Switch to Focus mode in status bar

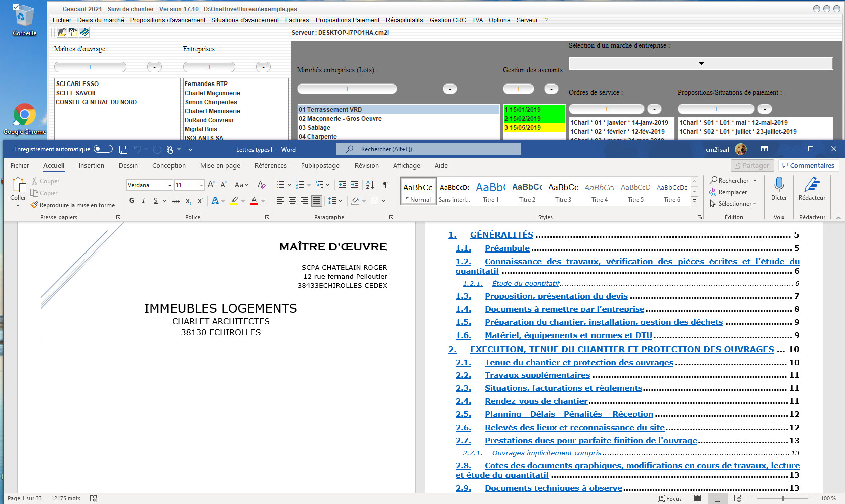click(x=670, y=498)
